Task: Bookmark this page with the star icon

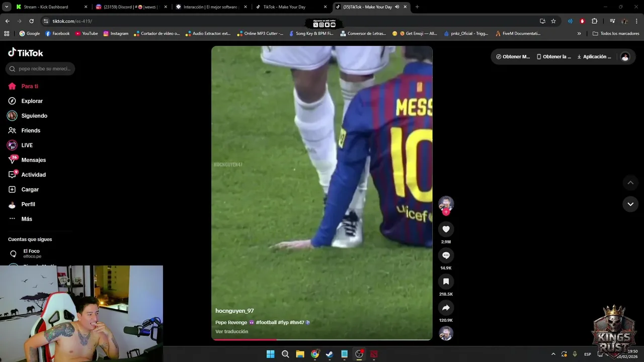Action: [x=553, y=21]
